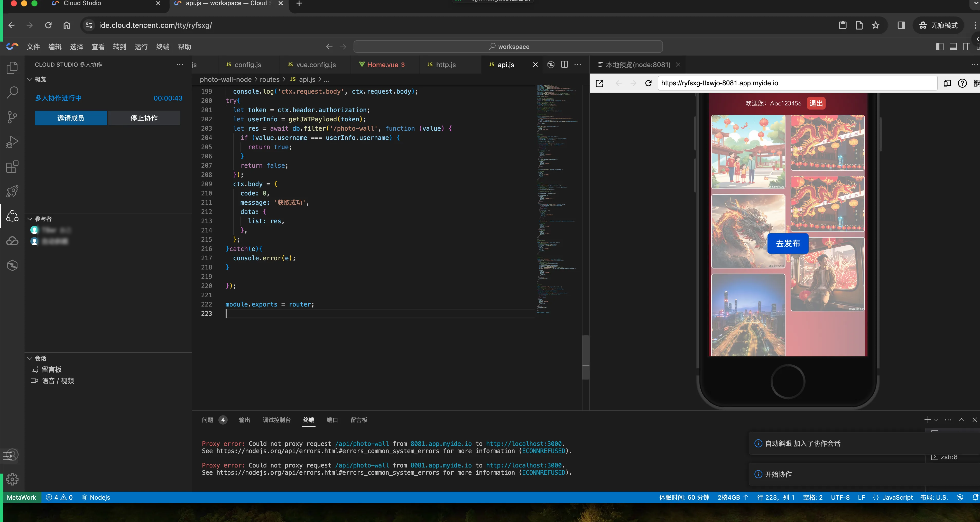
Task: Toggle the primary sidebar layout button
Action: pos(940,47)
